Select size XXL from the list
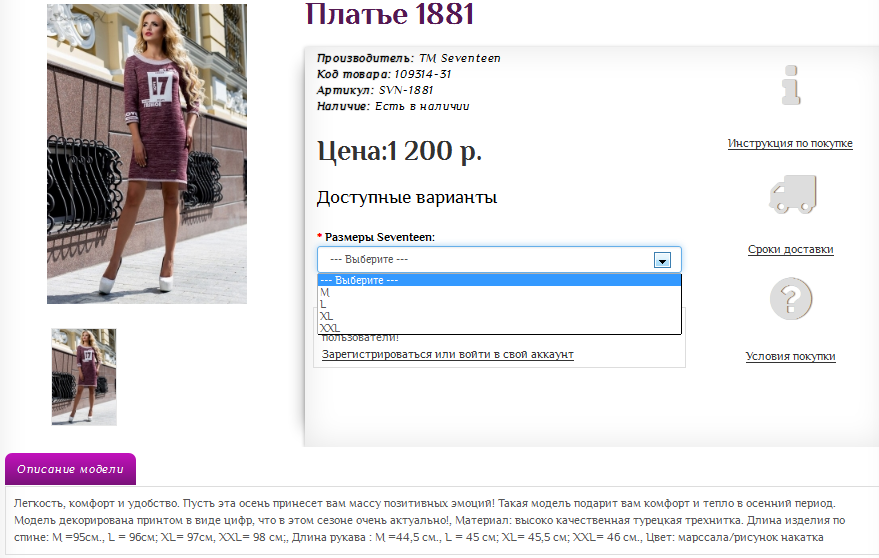The image size is (879, 558). click(x=330, y=327)
